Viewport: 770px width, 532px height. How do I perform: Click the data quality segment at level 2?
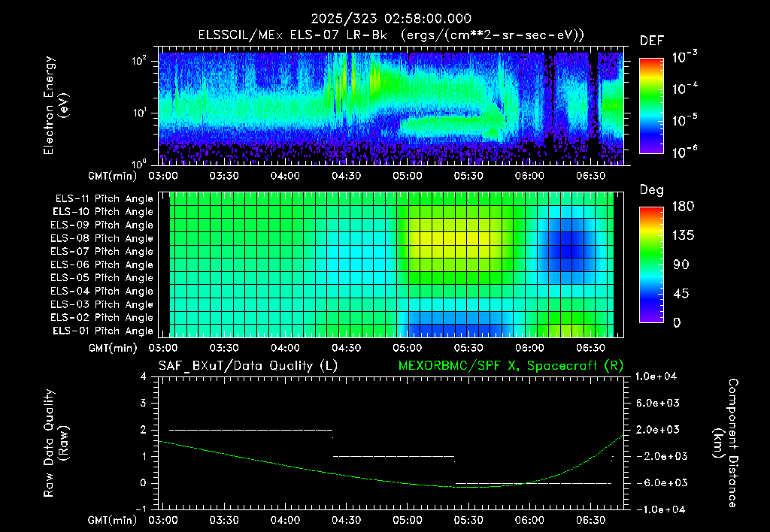tap(251, 430)
